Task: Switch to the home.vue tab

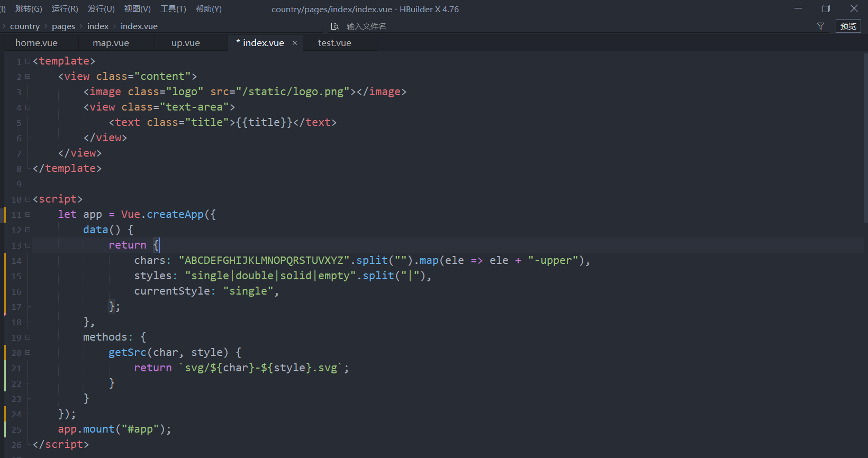Action: pos(37,43)
